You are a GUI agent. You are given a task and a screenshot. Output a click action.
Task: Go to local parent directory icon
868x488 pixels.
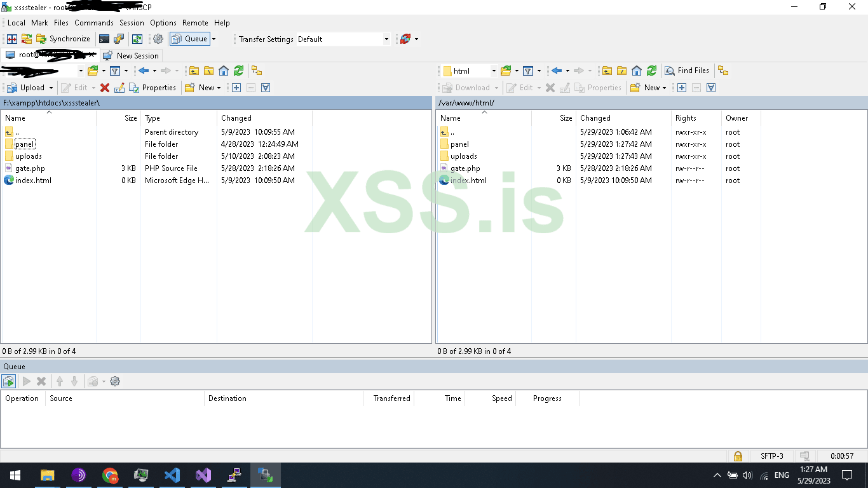pos(194,71)
